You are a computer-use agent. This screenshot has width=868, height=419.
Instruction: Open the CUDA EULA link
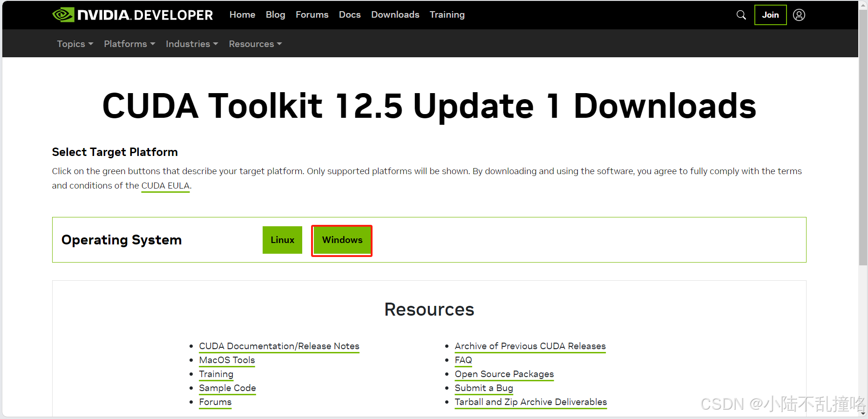pos(165,186)
